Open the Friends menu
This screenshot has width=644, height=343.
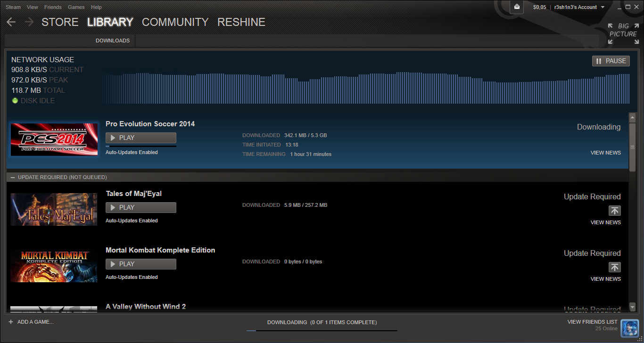point(53,7)
